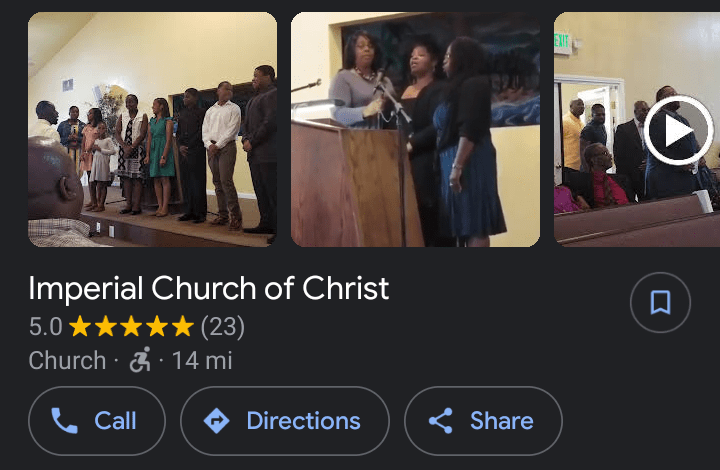Click the first yellow rating star
Viewport: 720px width, 470px height.
[x=80, y=326]
